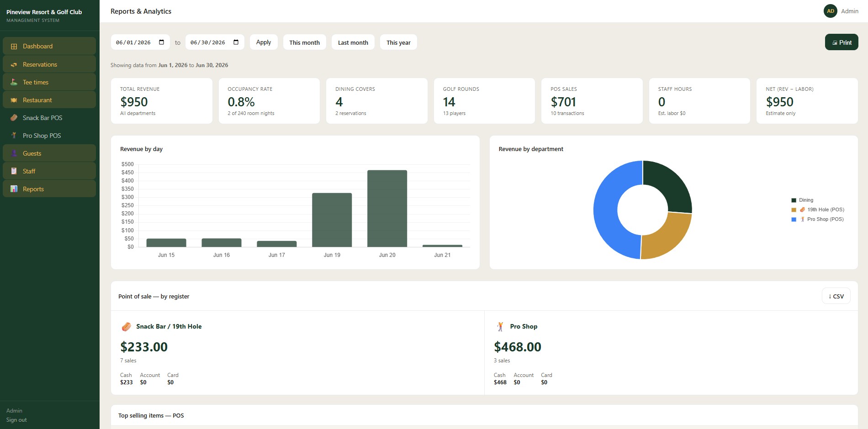This screenshot has width=868, height=429.
Task: Click '10 transactions' text
Action: (x=567, y=113)
